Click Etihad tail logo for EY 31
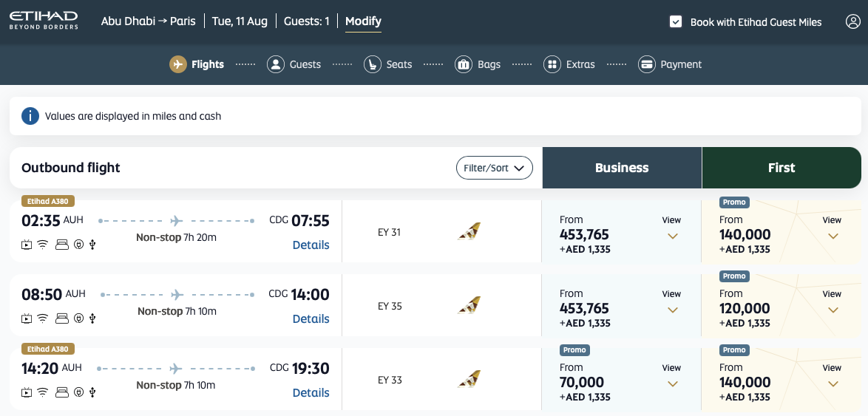This screenshot has height=416, width=868. 469,231
